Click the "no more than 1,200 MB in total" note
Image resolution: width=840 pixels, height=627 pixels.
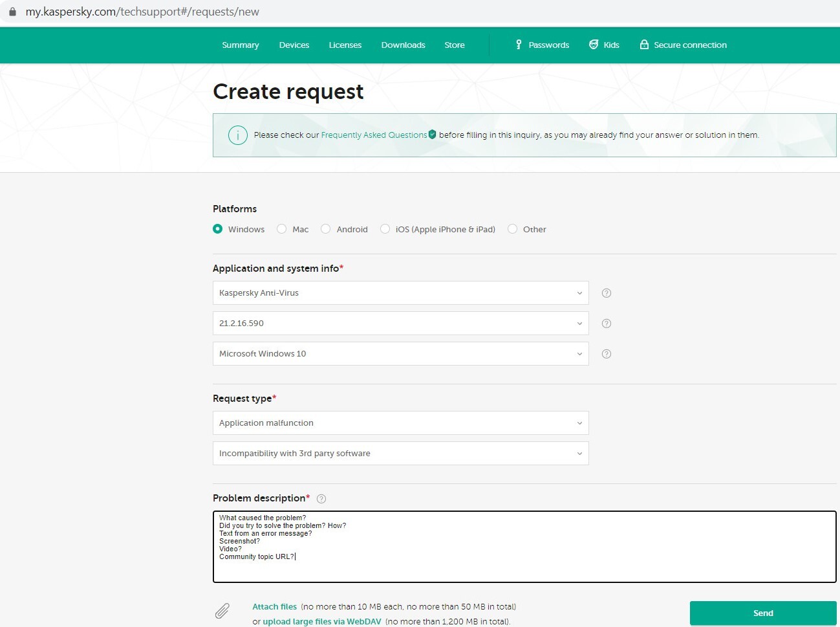coord(447,622)
